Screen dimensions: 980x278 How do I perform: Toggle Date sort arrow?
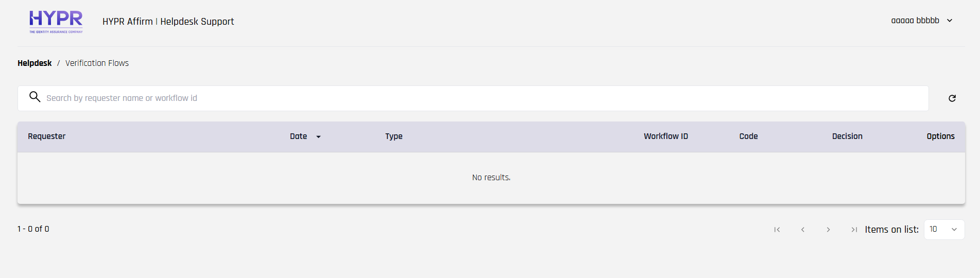click(318, 137)
